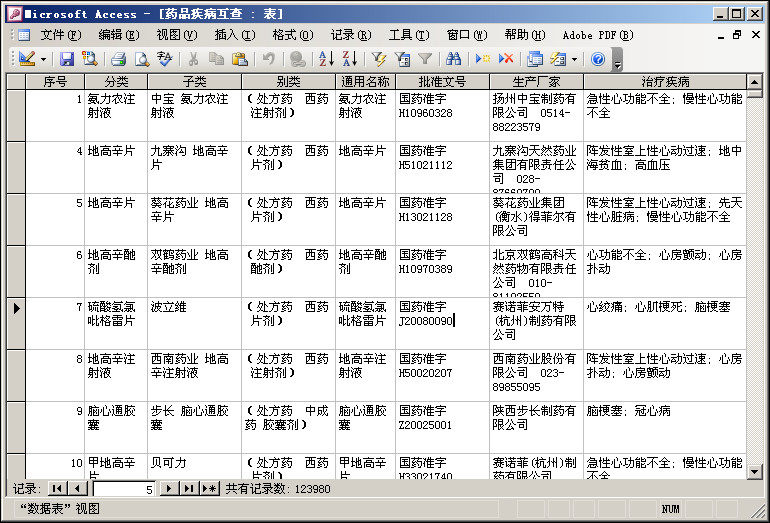Open the View button dropdown arrow
The image size is (770, 523).
point(43,59)
